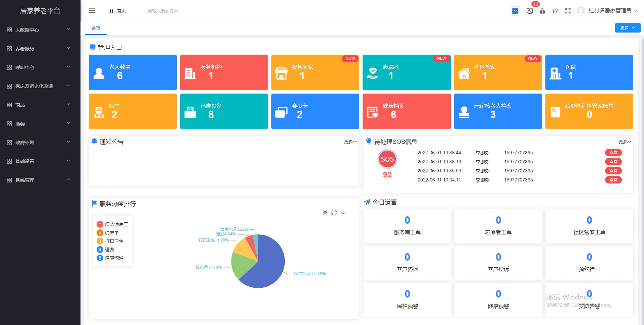Click the lock screen icon in header
This screenshot has width=644, height=325.
pos(542,11)
